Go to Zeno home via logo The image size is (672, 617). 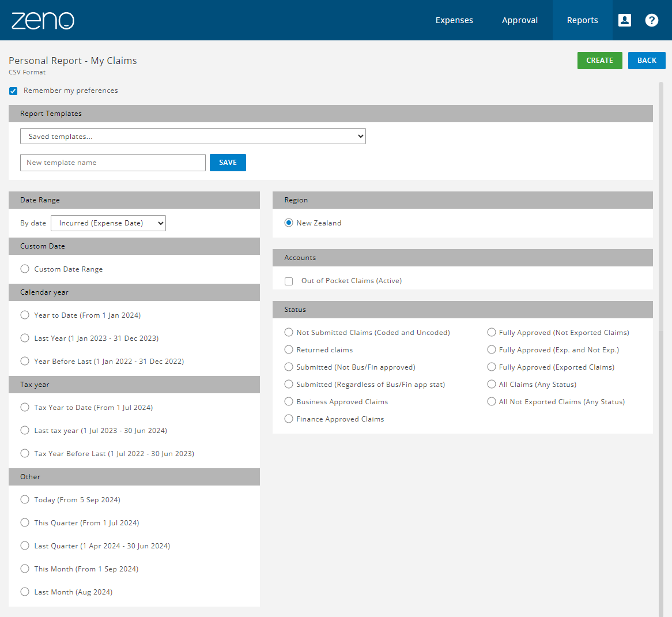43,21
